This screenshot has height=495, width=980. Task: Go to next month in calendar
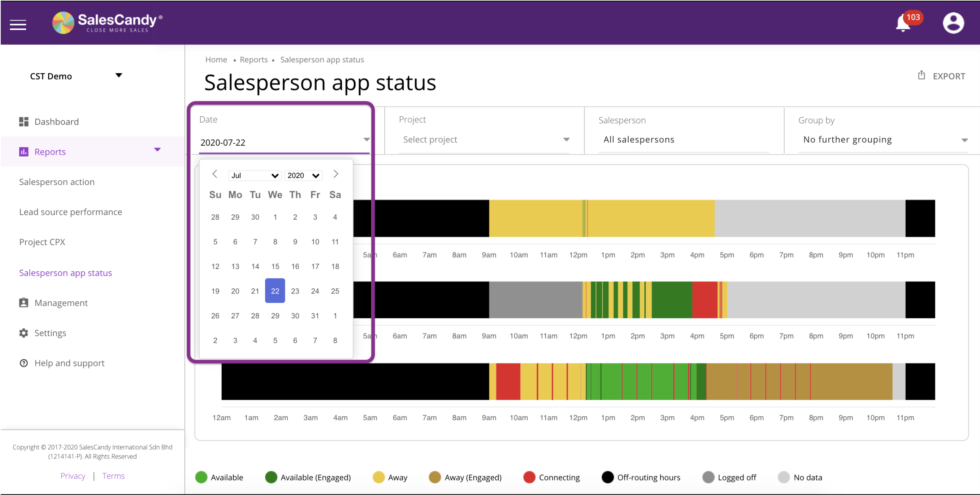335,174
